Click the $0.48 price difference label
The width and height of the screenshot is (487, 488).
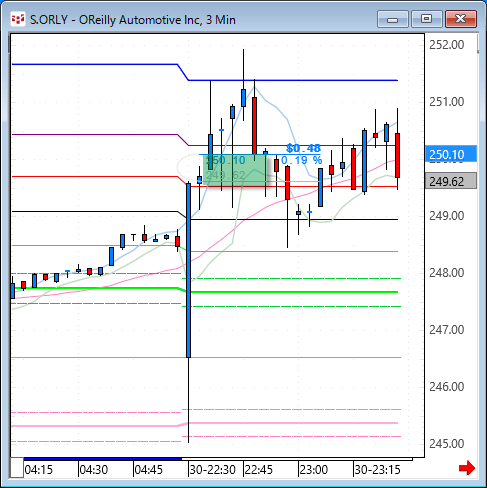point(303,148)
